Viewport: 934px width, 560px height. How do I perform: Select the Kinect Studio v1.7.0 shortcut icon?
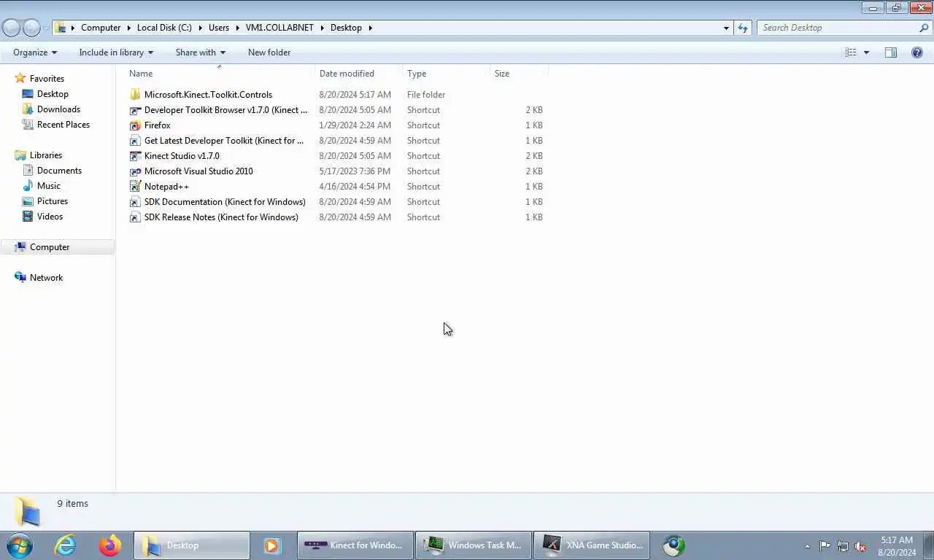[135, 156]
